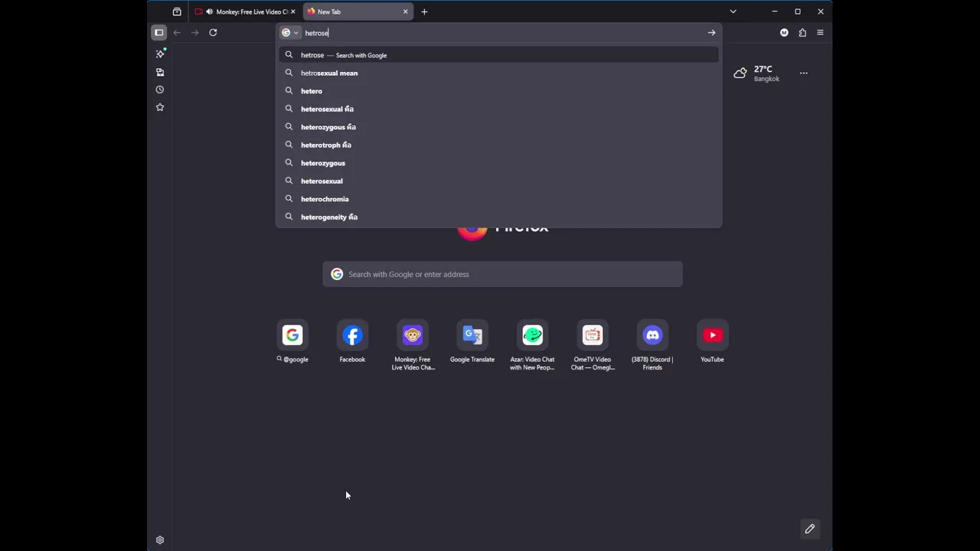980x551 pixels.
Task: Open the AI chatbot sidebar icon
Action: [160, 54]
